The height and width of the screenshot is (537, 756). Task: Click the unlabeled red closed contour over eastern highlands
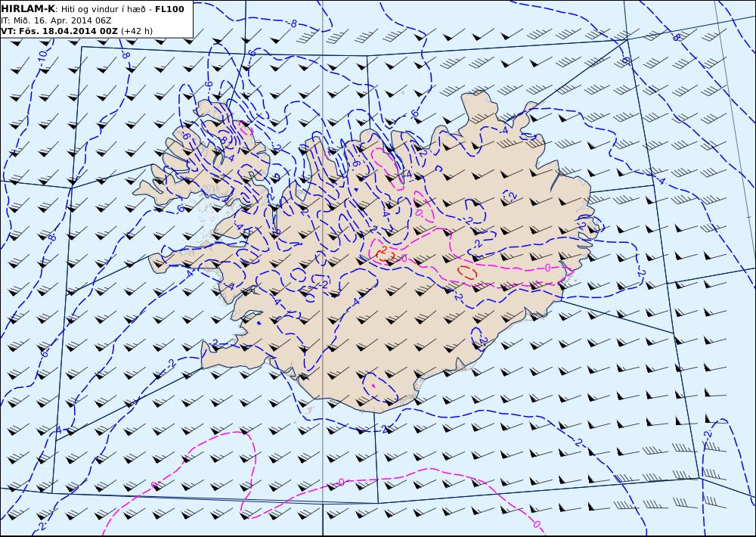pyautogui.click(x=467, y=272)
